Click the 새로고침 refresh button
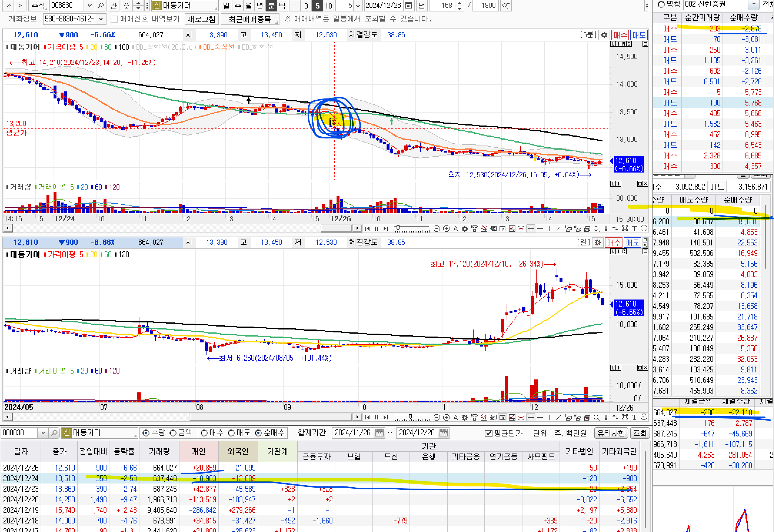774x532 pixels. click(201, 19)
